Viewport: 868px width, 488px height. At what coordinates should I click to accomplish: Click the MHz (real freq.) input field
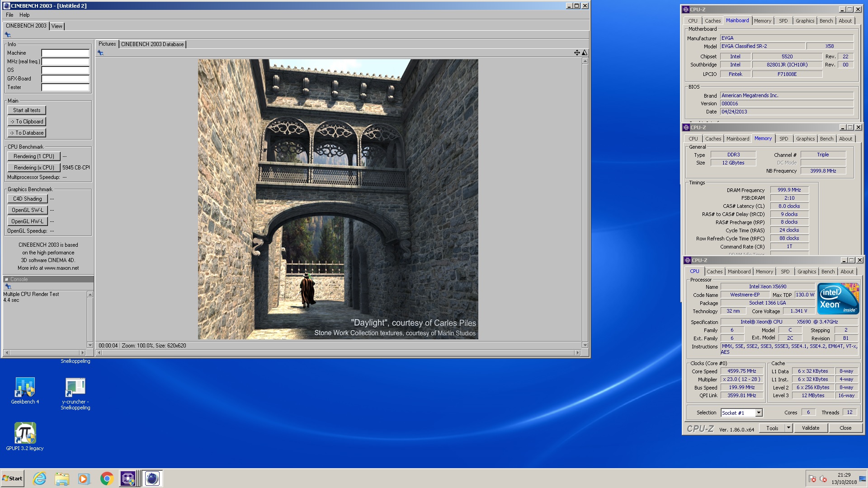click(x=66, y=61)
